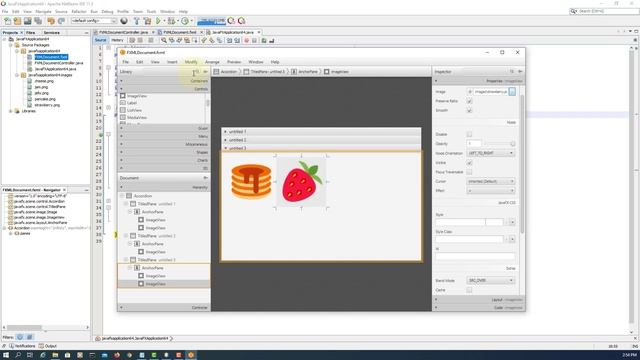Click the ImageView item in the breadcrumb bar
This screenshot has height=360, width=640.
click(x=337, y=71)
